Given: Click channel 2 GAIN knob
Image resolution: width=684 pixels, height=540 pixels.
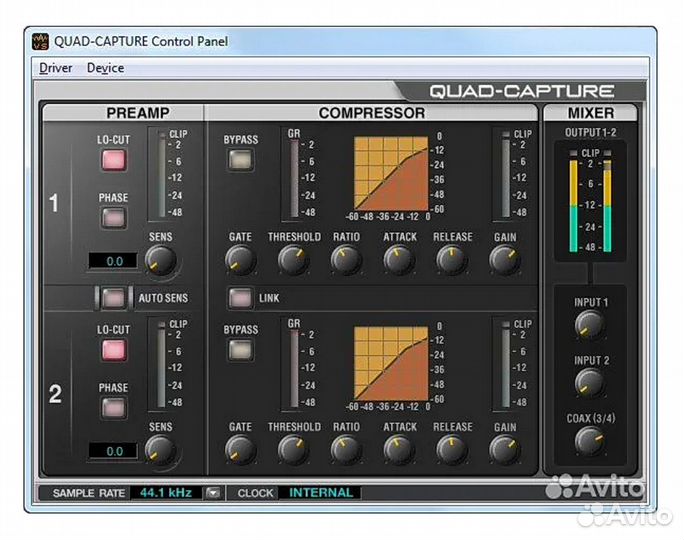Looking at the screenshot, I should point(505,450).
